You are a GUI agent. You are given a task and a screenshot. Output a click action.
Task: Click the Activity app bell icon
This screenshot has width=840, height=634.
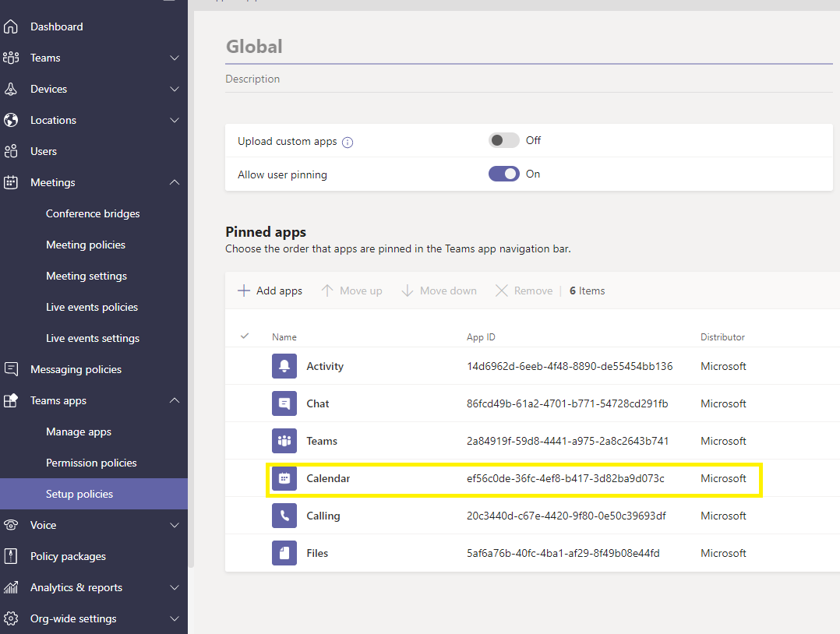click(x=284, y=366)
